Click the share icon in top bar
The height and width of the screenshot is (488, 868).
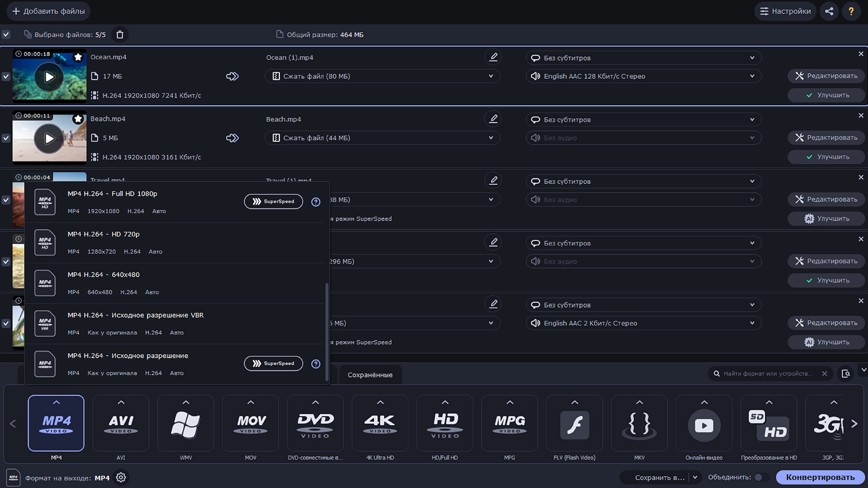(x=829, y=11)
